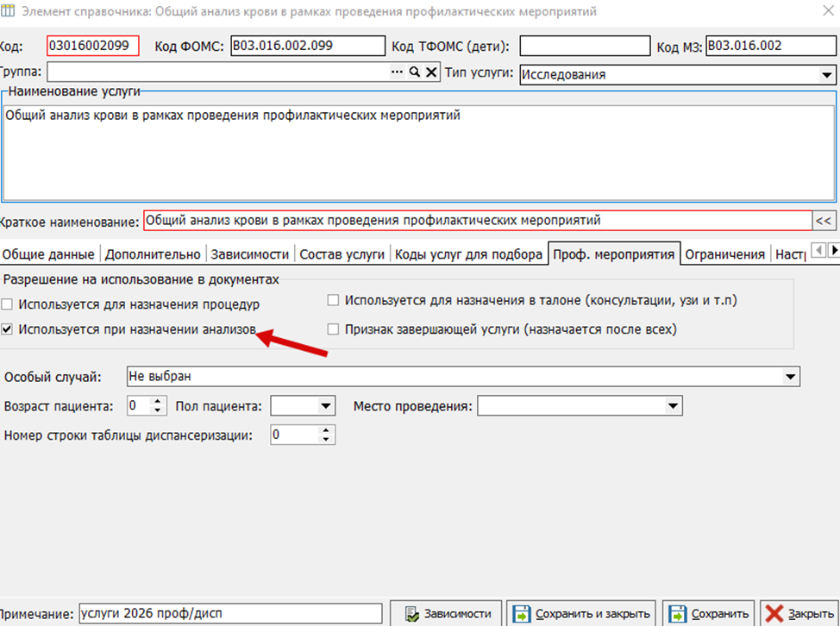Click the Наименование услуги text area
The height and width of the screenshot is (626, 840).
[419, 152]
